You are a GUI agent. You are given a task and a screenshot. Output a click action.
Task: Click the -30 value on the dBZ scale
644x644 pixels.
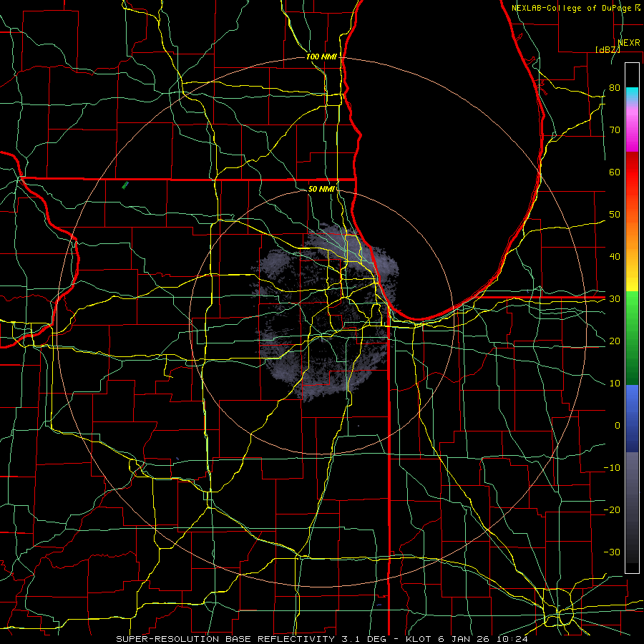click(x=612, y=552)
